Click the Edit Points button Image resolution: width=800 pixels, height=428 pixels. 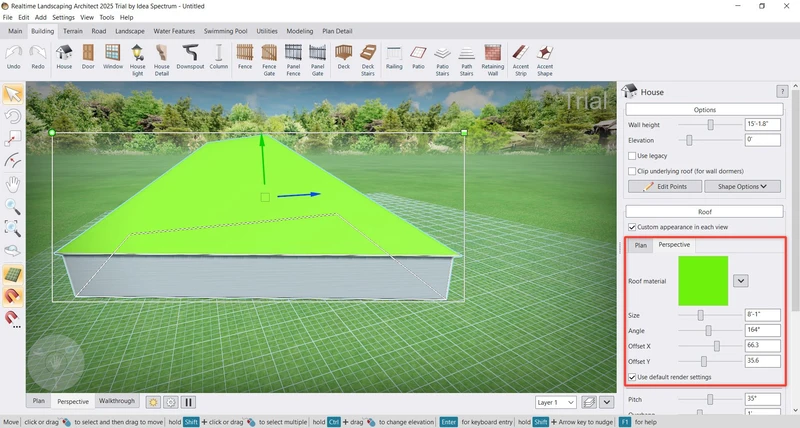click(664, 186)
